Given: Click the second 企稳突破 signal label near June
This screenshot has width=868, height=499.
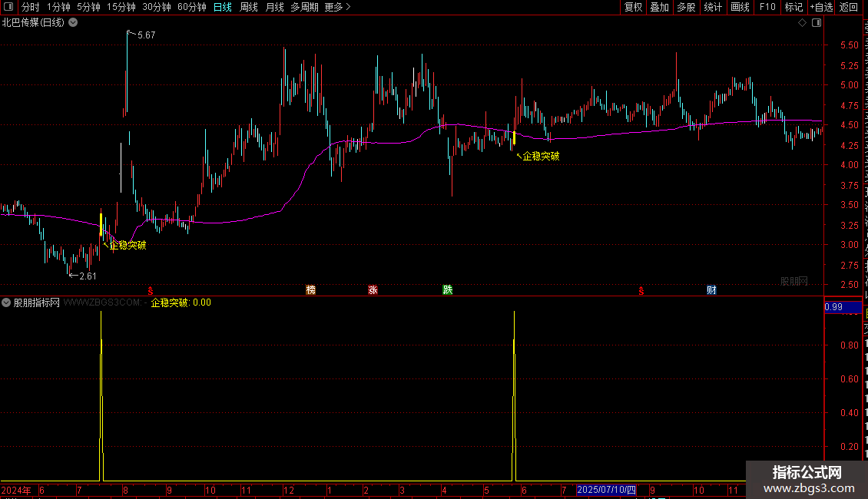Looking at the screenshot, I should (x=541, y=157).
